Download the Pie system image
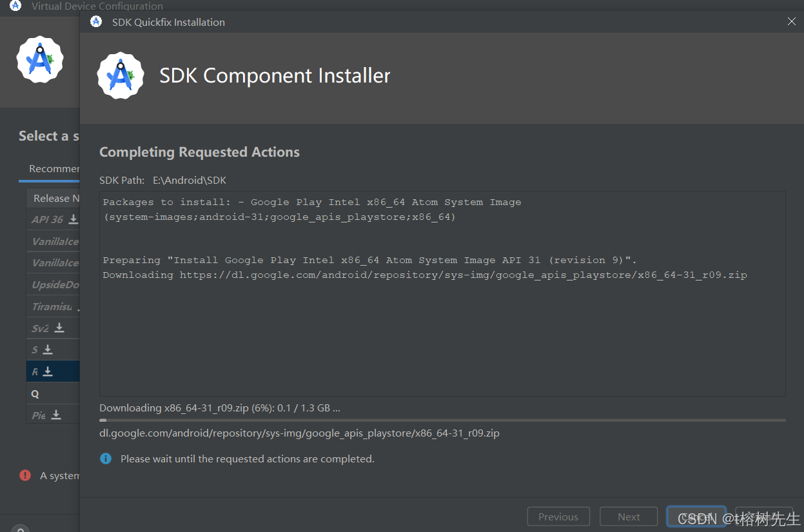This screenshot has width=804, height=532. [x=56, y=415]
